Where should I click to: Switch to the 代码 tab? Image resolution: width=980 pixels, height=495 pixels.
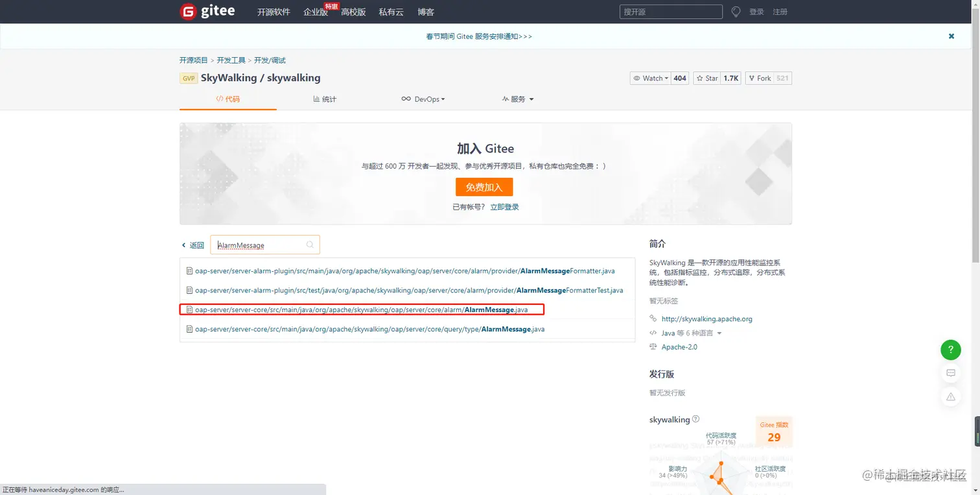pyautogui.click(x=228, y=99)
